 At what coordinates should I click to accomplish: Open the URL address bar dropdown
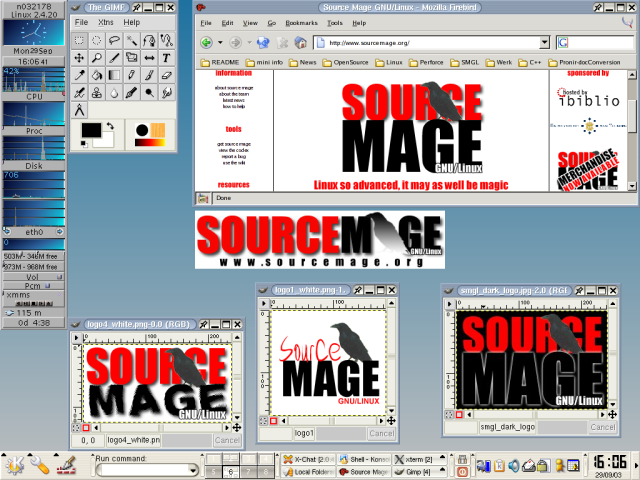click(x=544, y=43)
